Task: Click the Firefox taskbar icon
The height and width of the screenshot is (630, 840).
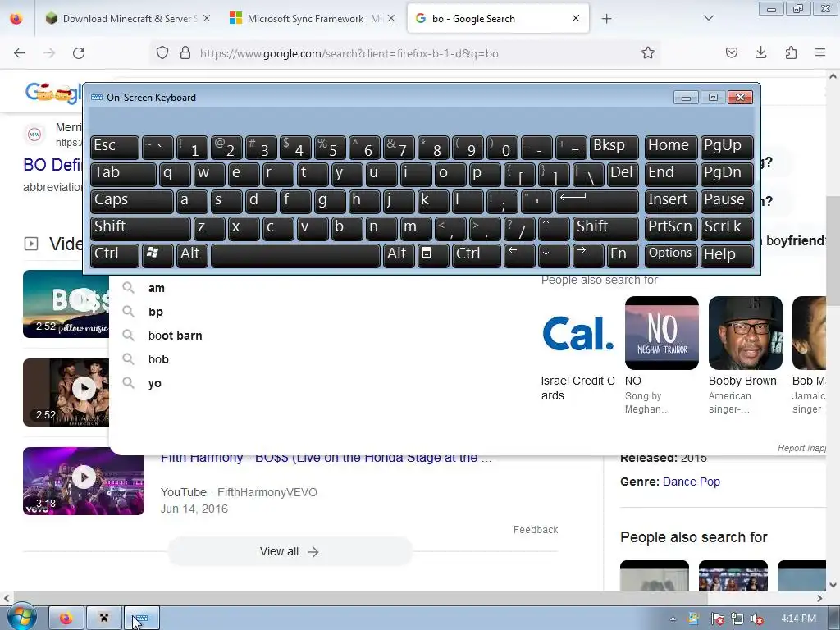Action: [x=66, y=619]
